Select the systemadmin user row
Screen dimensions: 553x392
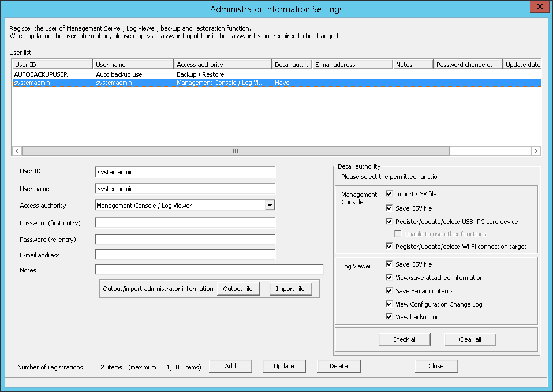pos(32,83)
